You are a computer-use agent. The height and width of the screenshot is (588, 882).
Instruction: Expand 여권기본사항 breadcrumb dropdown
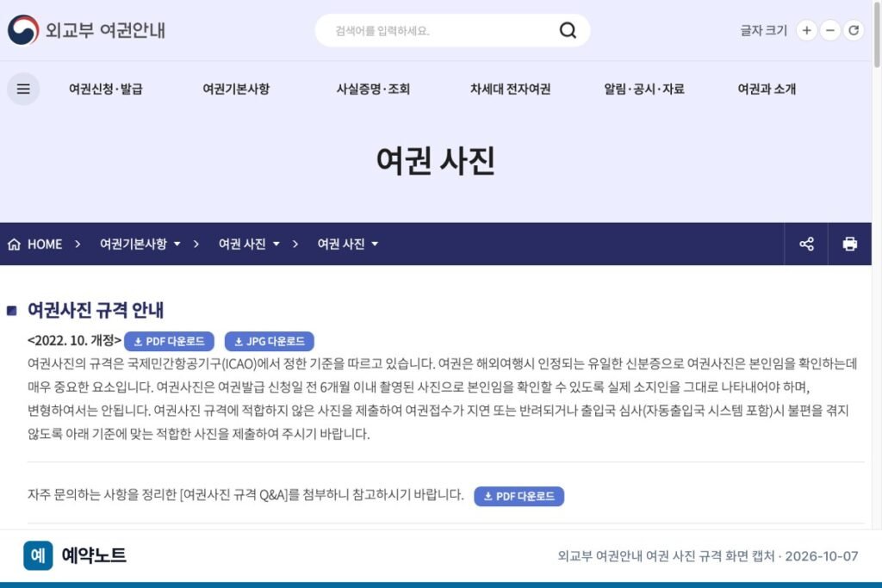140,244
